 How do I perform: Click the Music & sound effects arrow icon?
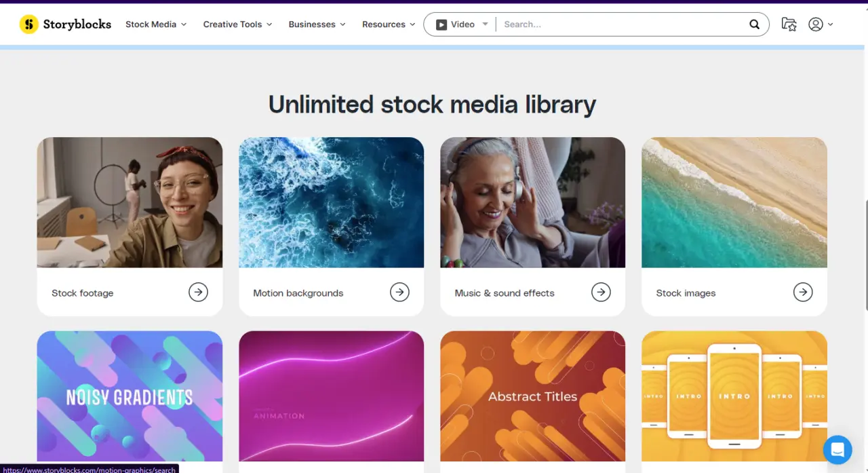(x=601, y=292)
